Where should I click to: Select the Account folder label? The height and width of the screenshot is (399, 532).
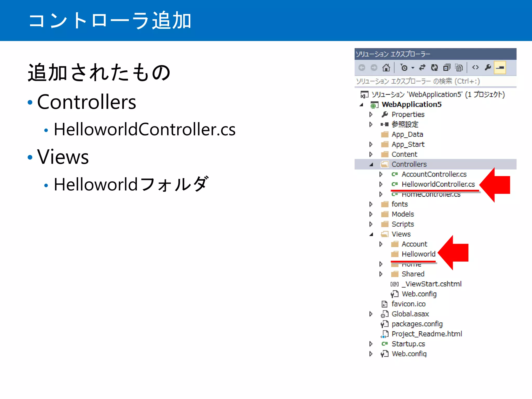414,244
